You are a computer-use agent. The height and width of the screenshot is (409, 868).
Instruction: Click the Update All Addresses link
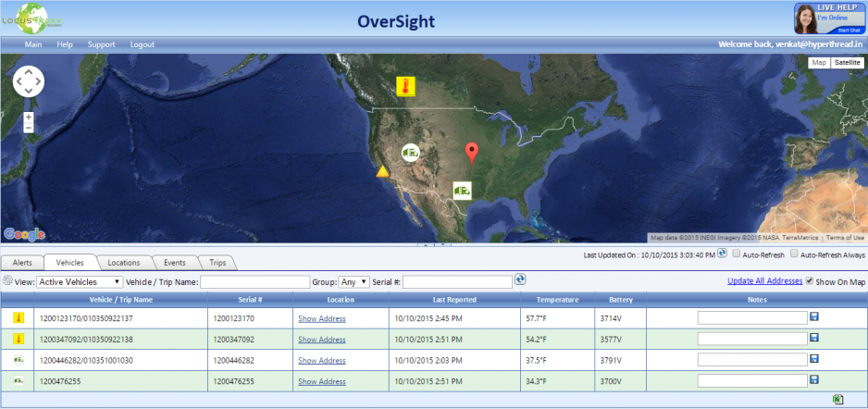764,280
